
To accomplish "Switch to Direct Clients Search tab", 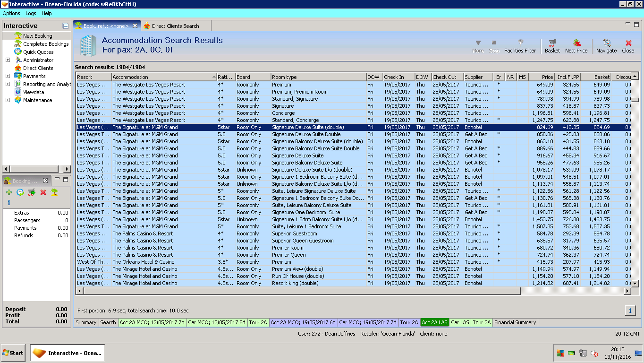I will pyautogui.click(x=175, y=26).
